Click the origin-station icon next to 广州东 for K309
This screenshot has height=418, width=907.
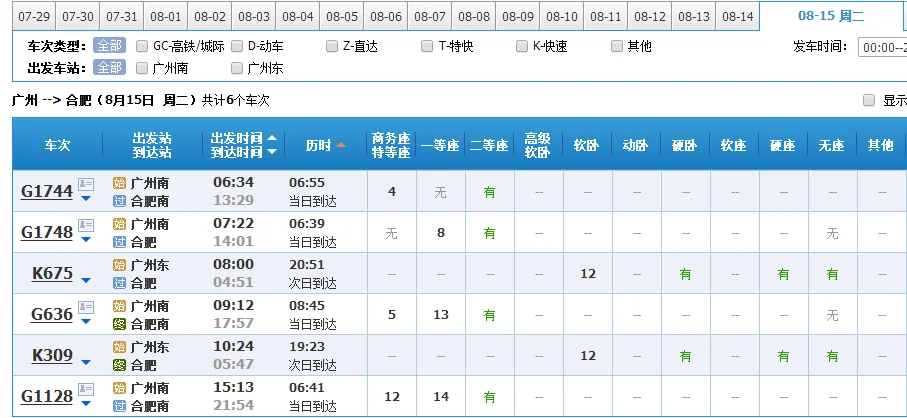pyautogui.click(x=119, y=347)
